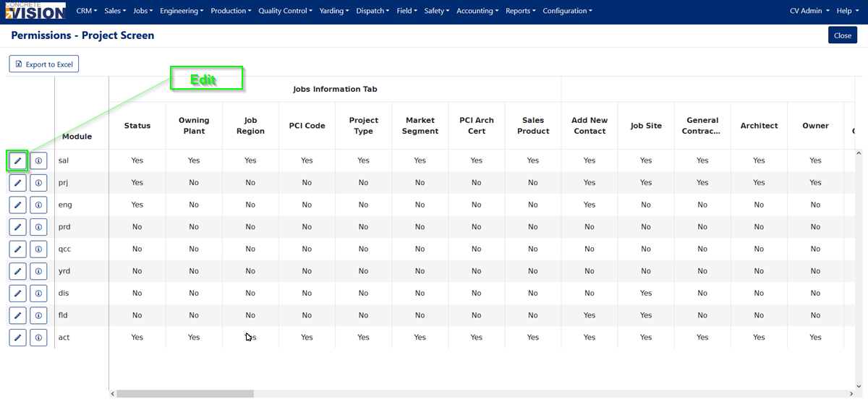868x402 pixels.
Task: Open the Configuration menu
Action: coord(567,11)
